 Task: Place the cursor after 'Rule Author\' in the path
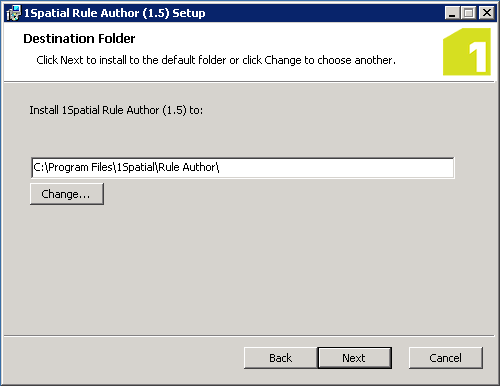click(x=220, y=167)
